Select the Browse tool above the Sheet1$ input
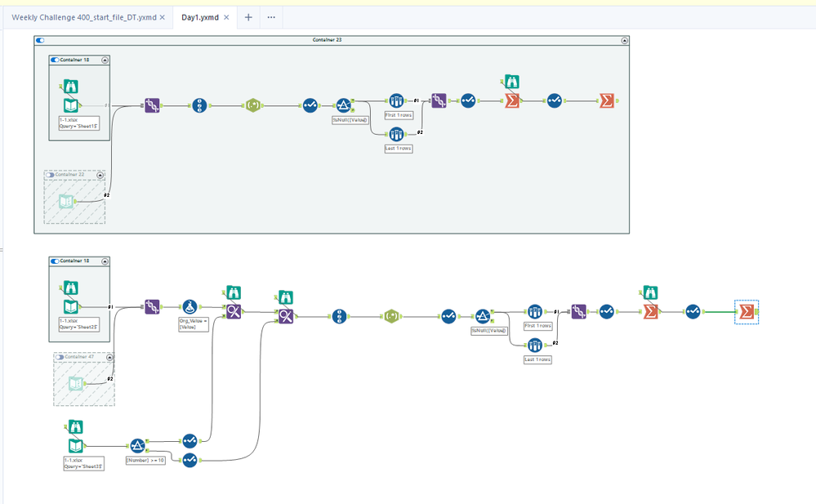 click(x=71, y=87)
